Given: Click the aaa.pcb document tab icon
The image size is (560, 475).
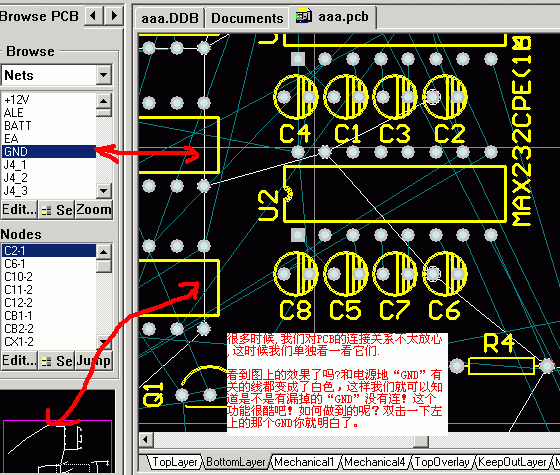Looking at the screenshot, I should pos(304,16).
